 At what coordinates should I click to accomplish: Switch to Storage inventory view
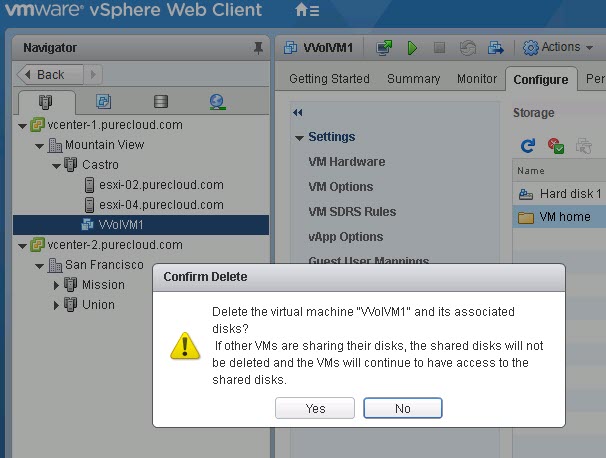(x=161, y=102)
